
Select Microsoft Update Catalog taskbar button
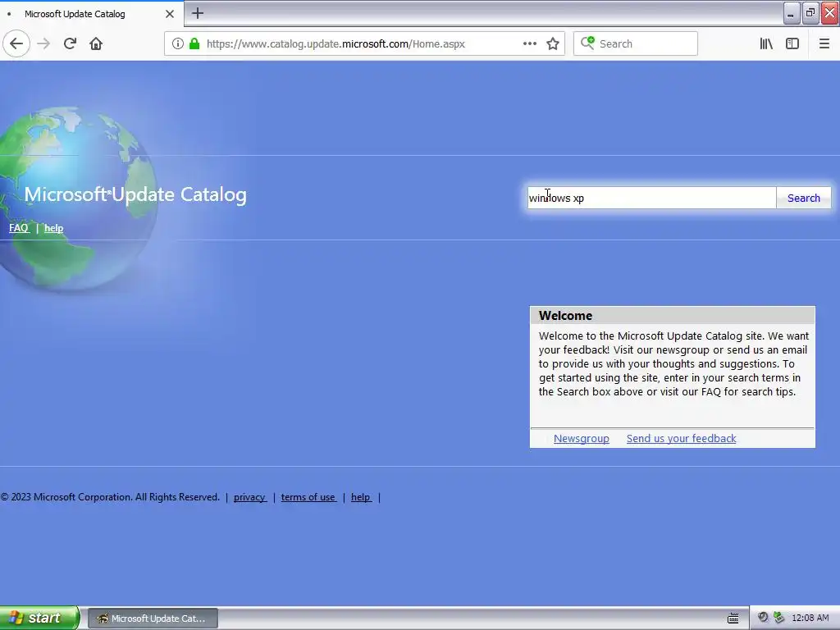coord(153,619)
